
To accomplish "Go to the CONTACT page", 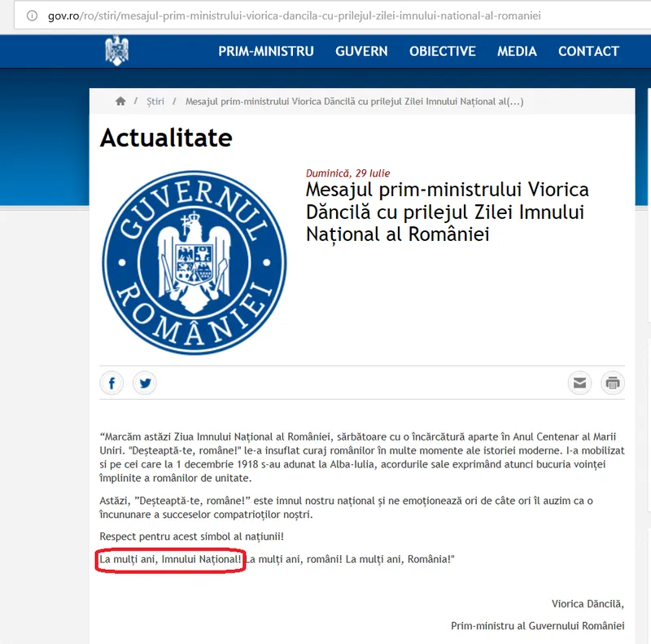I will click(x=588, y=51).
